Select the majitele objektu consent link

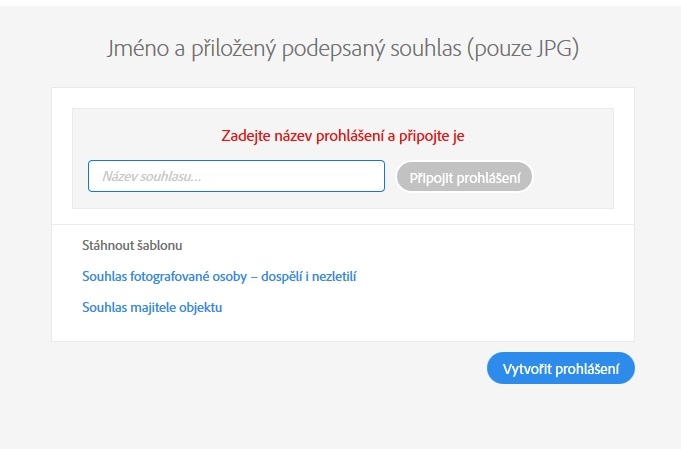tap(152, 307)
